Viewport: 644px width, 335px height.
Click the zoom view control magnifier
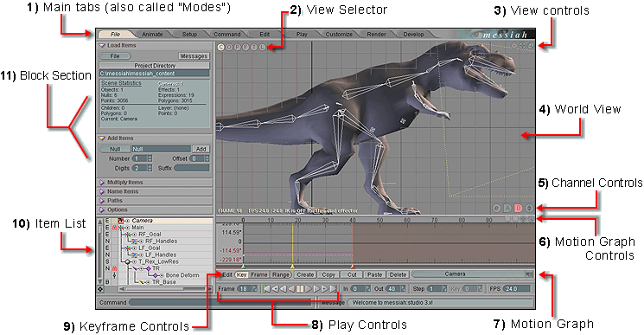pyautogui.click(x=531, y=46)
